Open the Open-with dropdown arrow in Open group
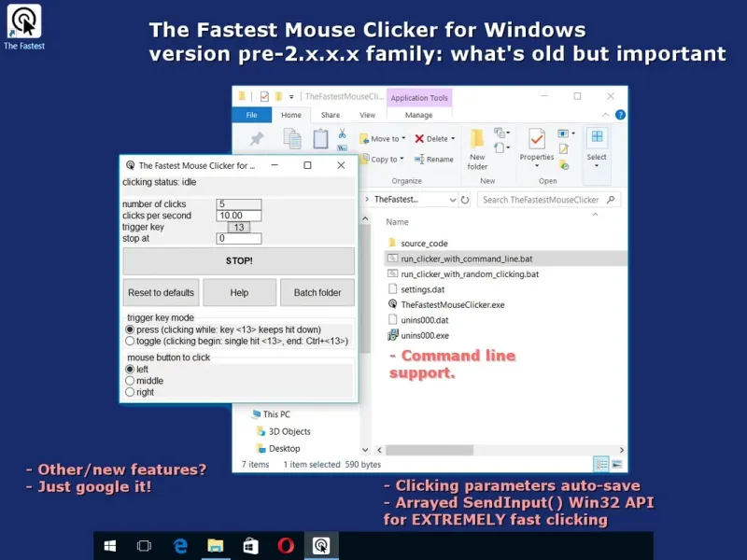 click(573, 133)
